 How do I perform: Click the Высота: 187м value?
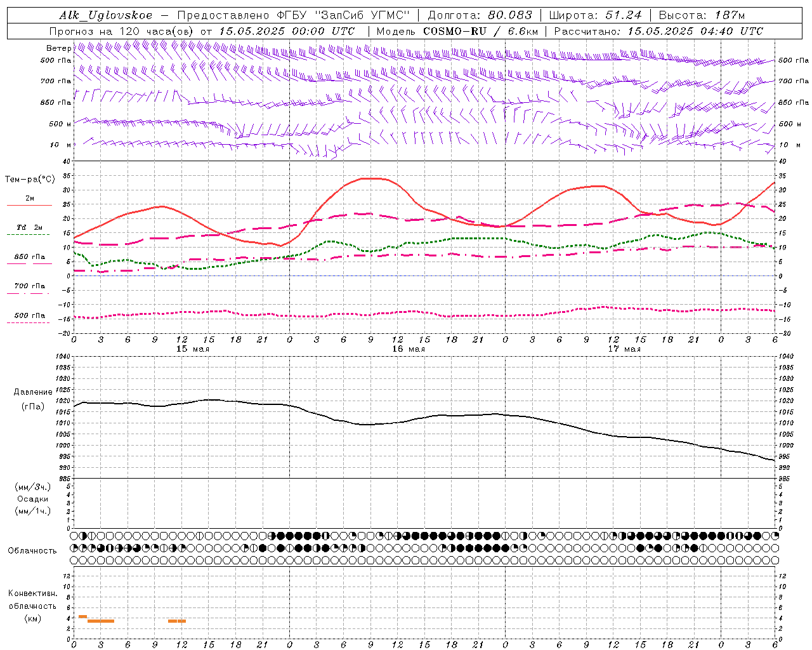(x=702, y=15)
